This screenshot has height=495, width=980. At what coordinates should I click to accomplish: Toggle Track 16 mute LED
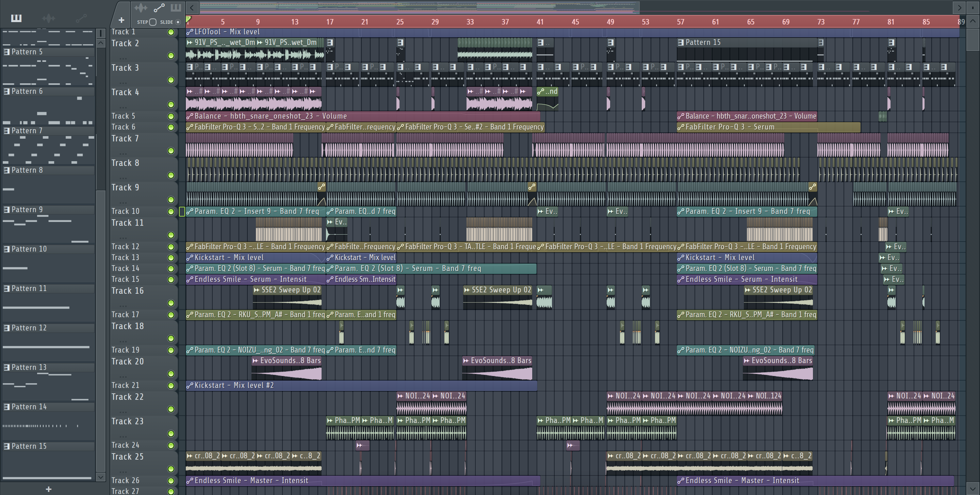click(x=171, y=303)
